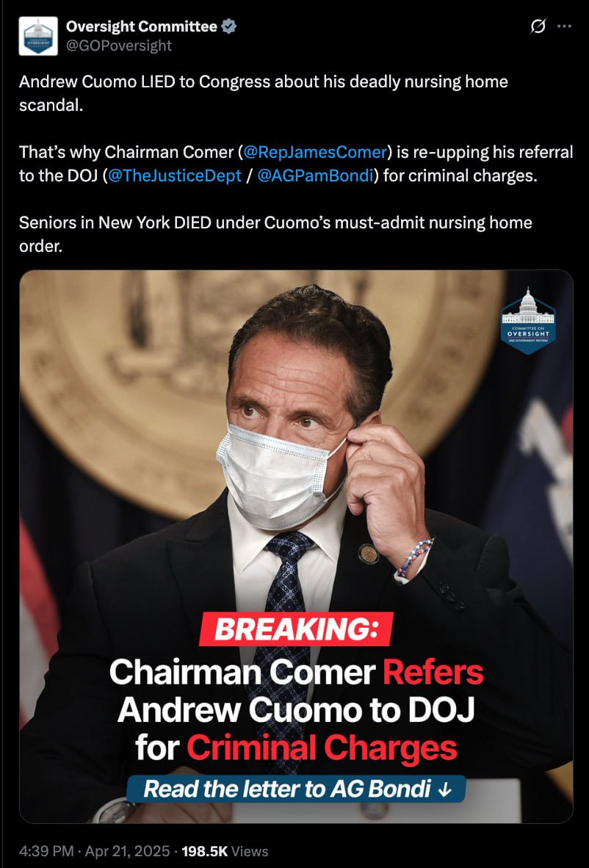Image resolution: width=589 pixels, height=868 pixels.
Task: Open the @TheJusticeDept mention link
Action: (x=175, y=176)
